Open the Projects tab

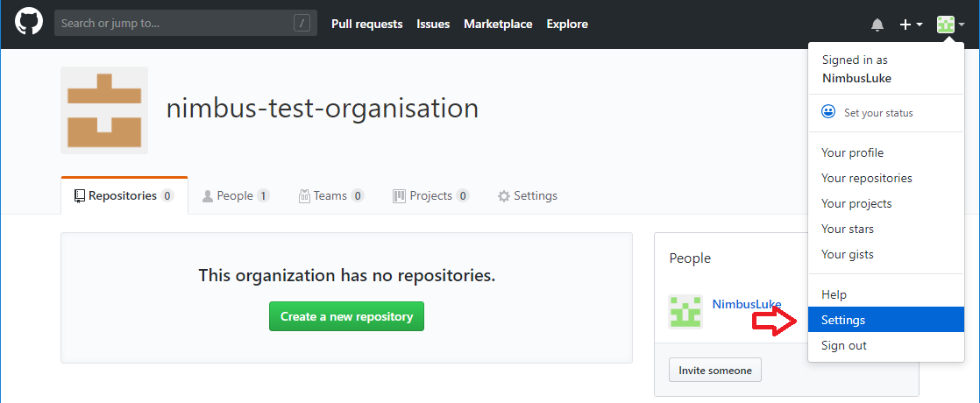(x=430, y=195)
